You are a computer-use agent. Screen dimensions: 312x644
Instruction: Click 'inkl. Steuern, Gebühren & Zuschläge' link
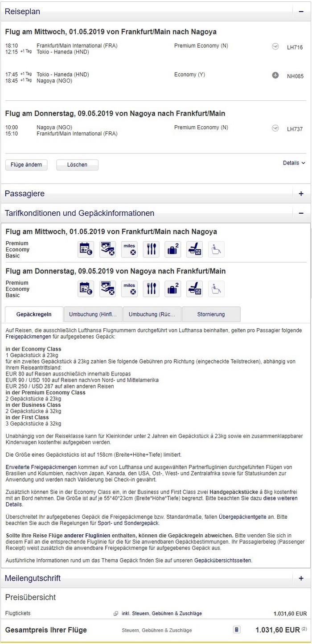tap(162, 614)
